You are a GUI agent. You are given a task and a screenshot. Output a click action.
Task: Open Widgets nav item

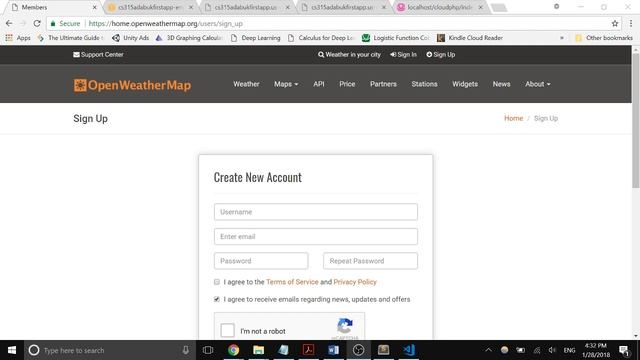[x=465, y=84]
